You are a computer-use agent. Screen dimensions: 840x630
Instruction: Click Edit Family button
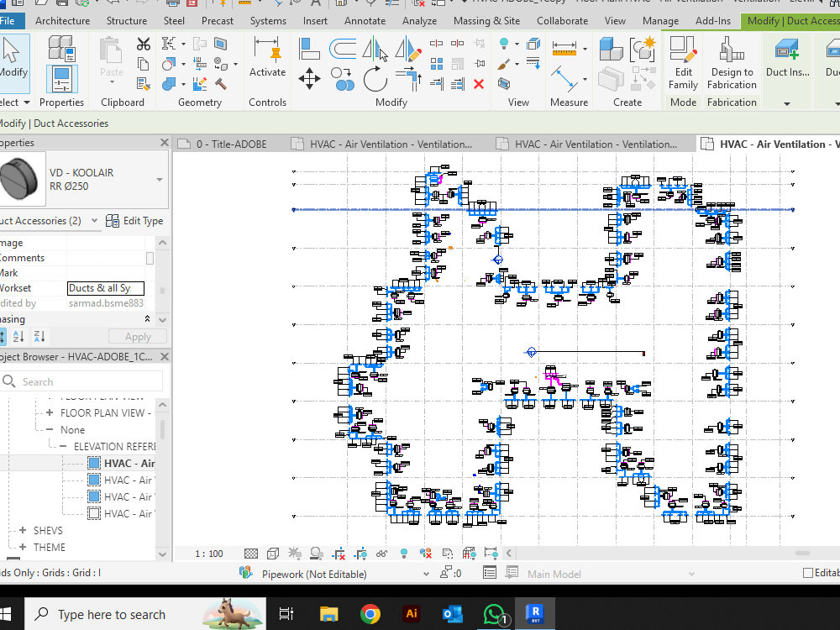[683, 63]
